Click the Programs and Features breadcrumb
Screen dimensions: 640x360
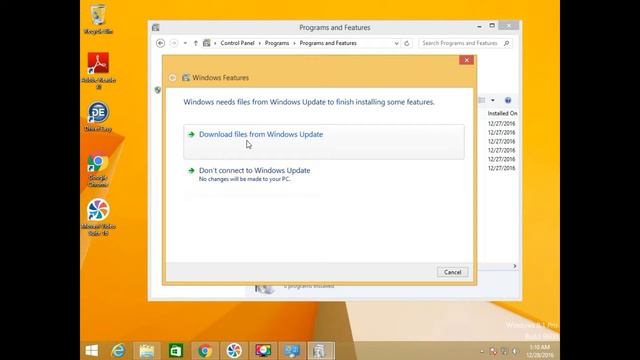pos(328,43)
